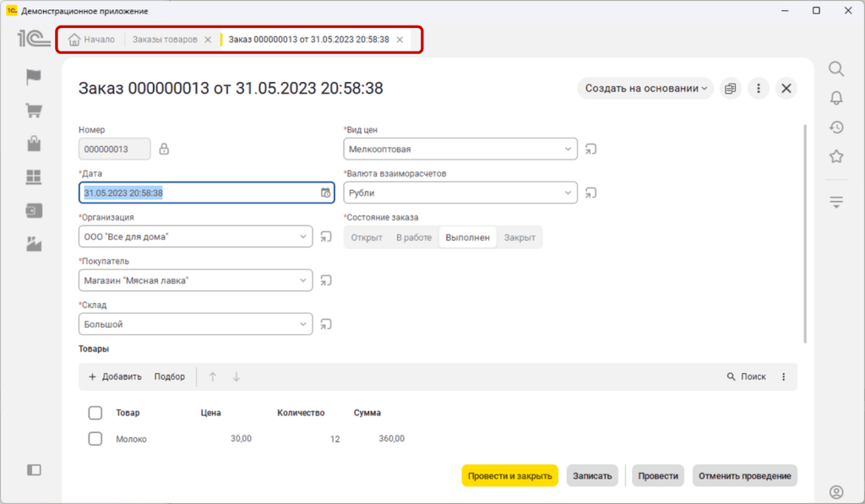Screen dimensions: 865x504
Task: Select the Заказ 000000013 tab
Action: pos(308,40)
